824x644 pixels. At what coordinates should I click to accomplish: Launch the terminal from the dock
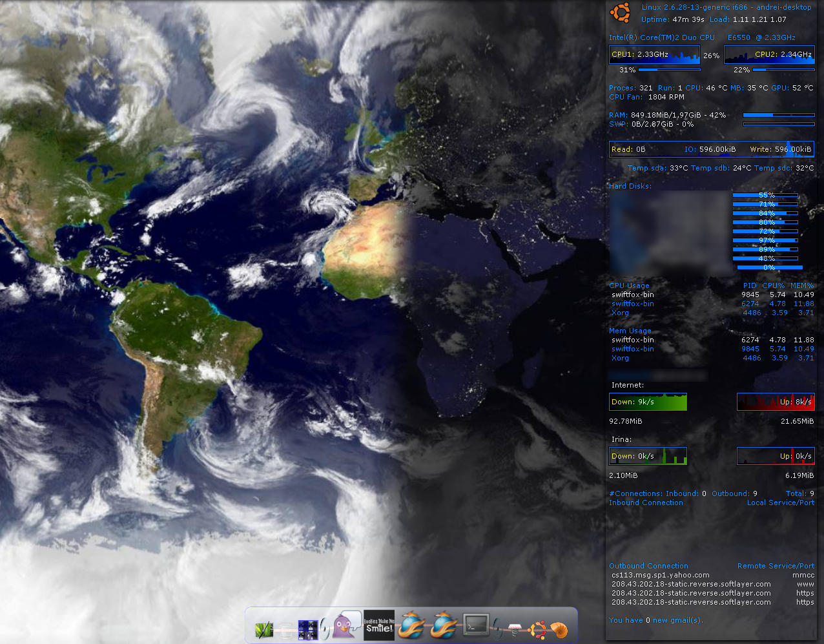coord(477,625)
